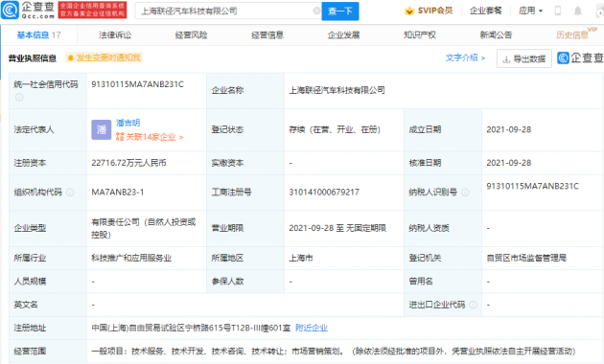
Task: Click info icon next to 进出口企业代码
Action: coord(474,305)
